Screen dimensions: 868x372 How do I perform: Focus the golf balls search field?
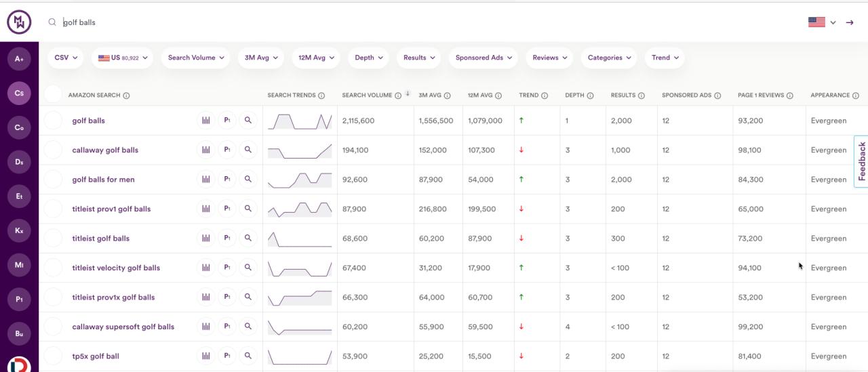(407, 22)
